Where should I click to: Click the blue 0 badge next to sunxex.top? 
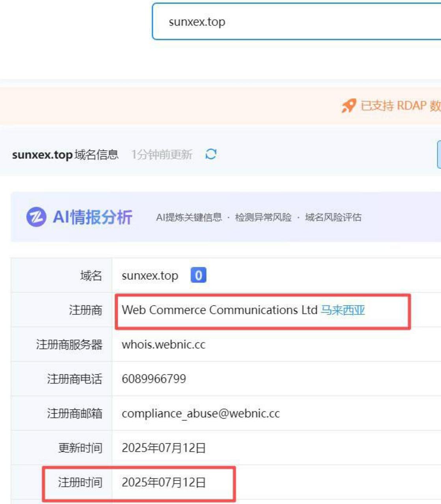click(198, 275)
